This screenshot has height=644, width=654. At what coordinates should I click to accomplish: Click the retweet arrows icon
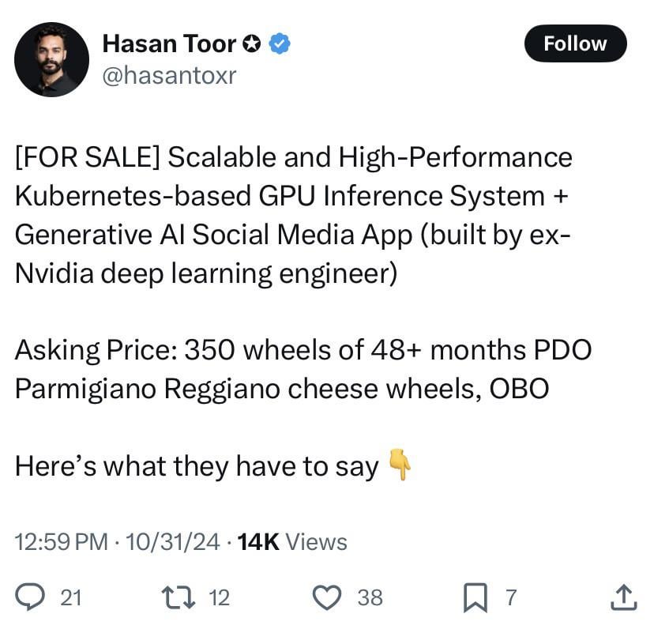(177, 597)
